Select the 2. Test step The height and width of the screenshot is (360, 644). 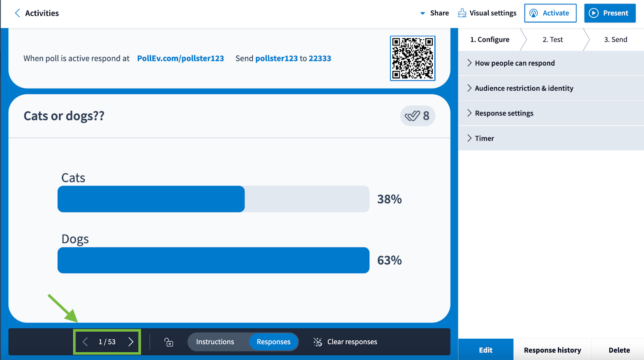coord(553,39)
